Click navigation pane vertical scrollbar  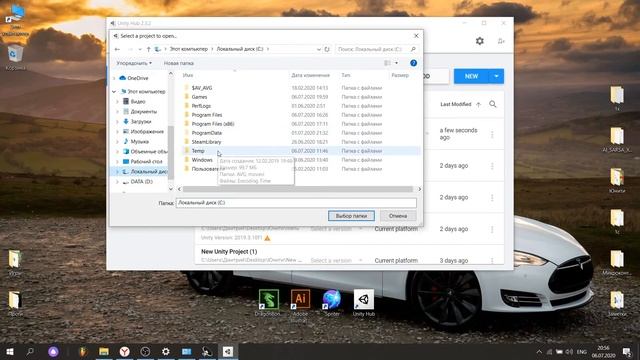click(x=171, y=152)
